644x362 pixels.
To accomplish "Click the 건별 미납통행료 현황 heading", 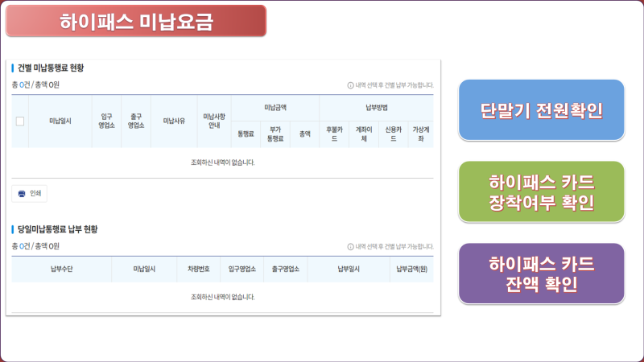I will pyautogui.click(x=51, y=68).
